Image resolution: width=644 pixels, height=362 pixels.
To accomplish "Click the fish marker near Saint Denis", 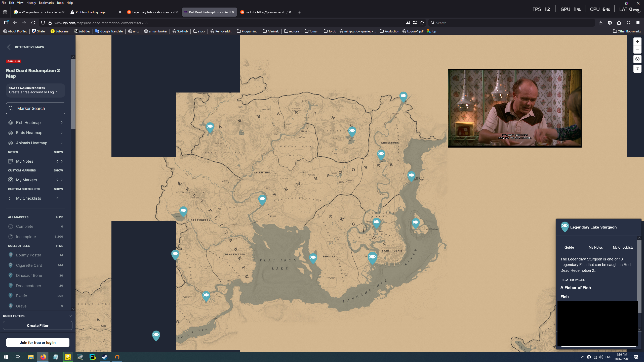I will (372, 258).
